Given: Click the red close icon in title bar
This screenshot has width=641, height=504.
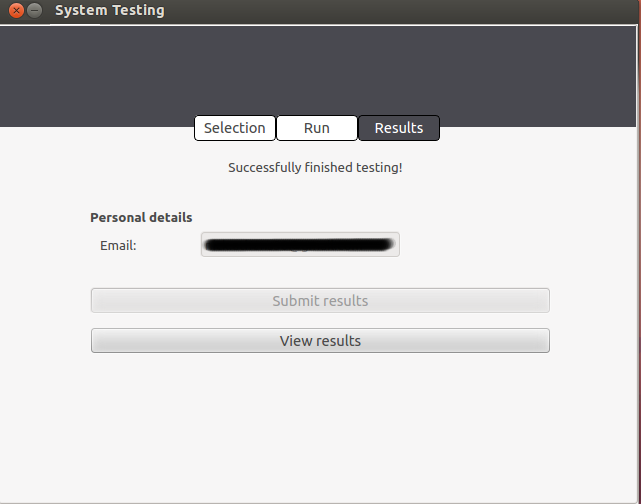Looking at the screenshot, I should [x=16, y=11].
